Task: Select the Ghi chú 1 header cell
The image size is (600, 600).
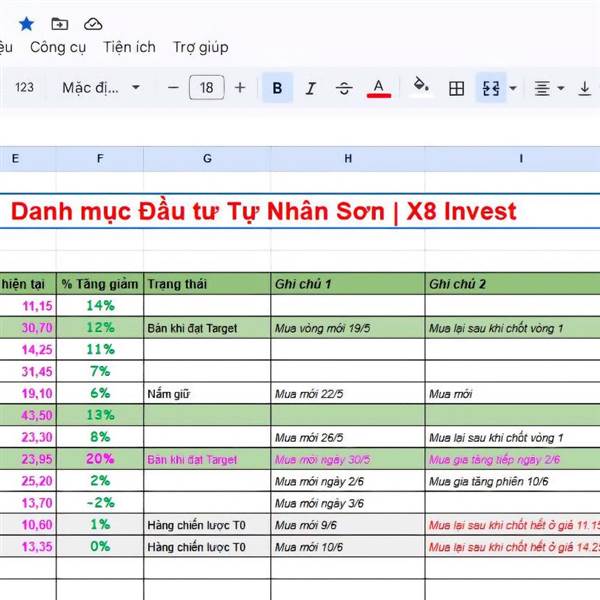Action: coord(348,284)
